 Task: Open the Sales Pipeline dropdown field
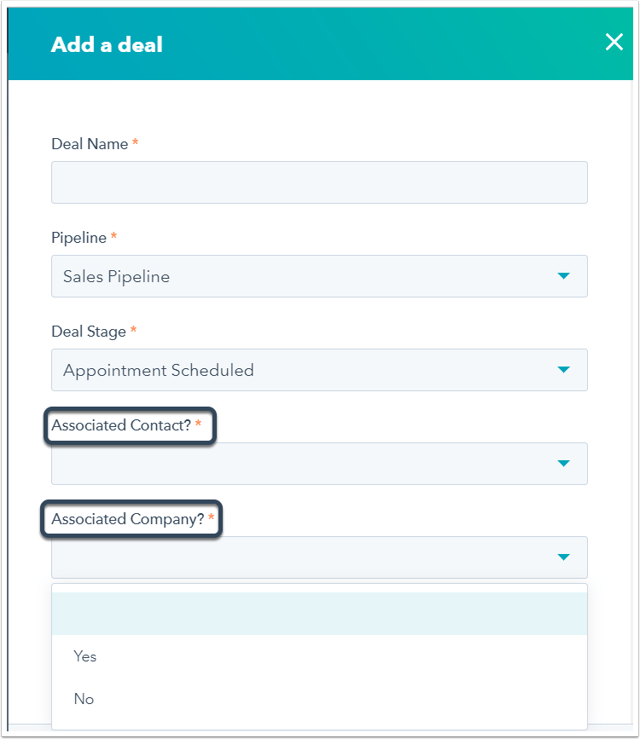click(300, 276)
